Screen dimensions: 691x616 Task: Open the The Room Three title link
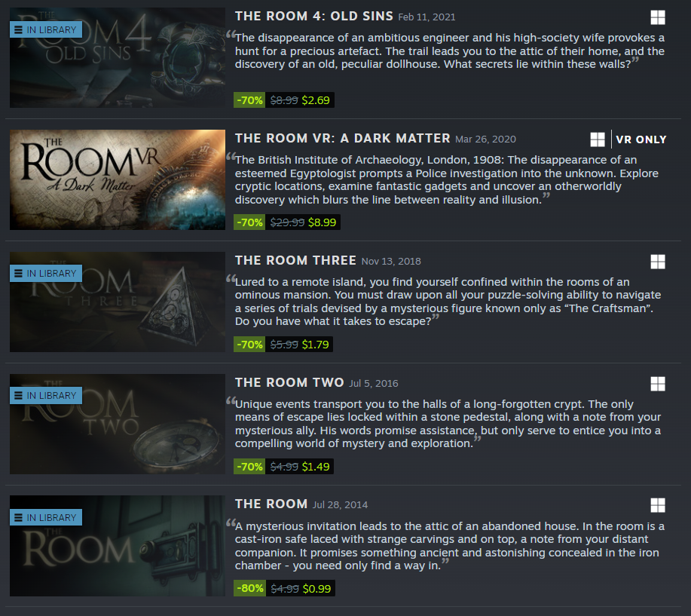[x=295, y=261]
